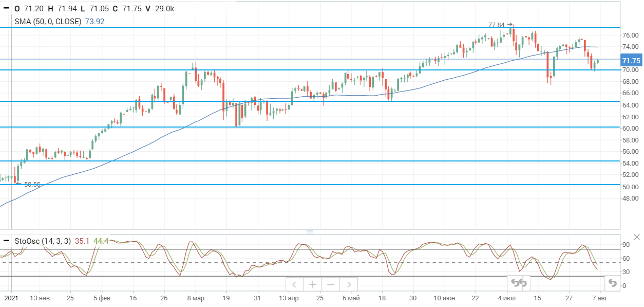Click the 48.00 price axis label

click(630, 198)
